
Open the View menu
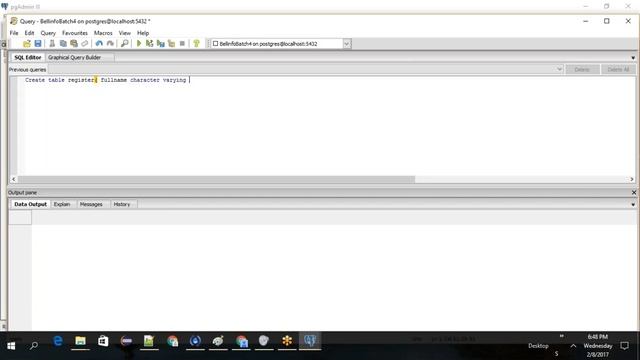tap(125, 33)
